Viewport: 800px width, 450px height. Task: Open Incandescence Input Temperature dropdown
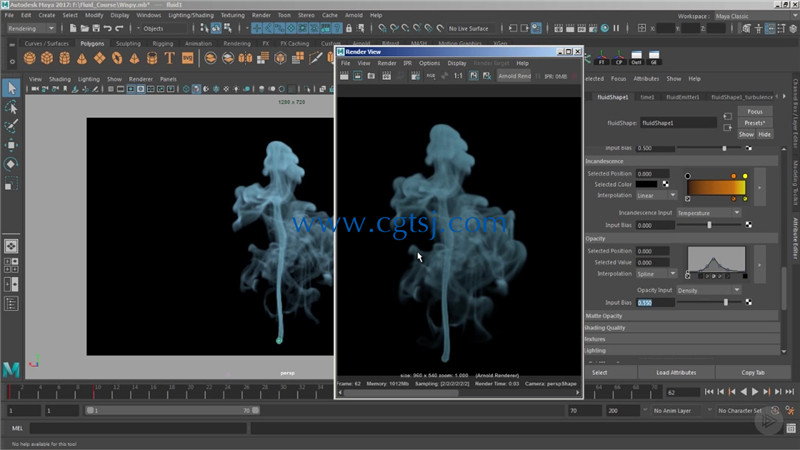click(708, 213)
